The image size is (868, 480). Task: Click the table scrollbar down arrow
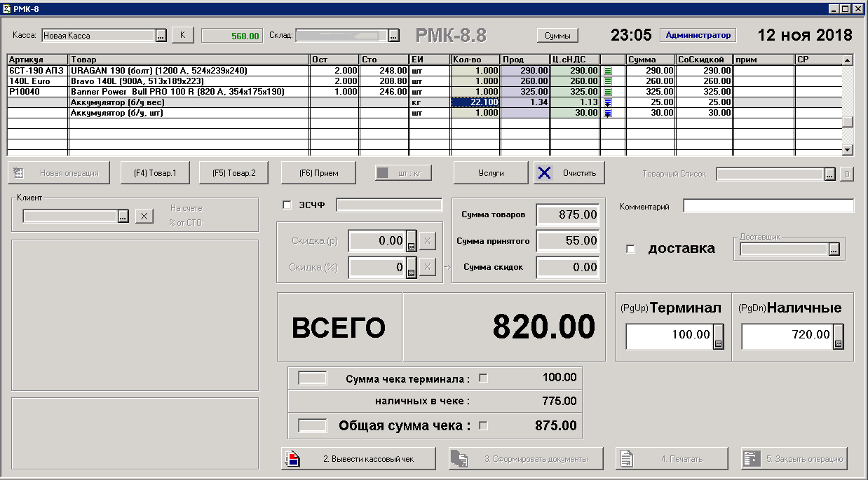pos(848,149)
